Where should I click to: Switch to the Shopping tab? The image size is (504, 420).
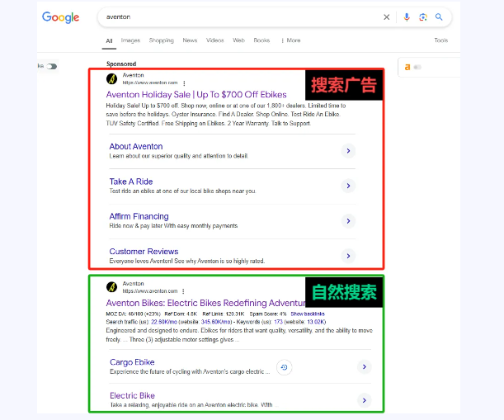coord(162,40)
